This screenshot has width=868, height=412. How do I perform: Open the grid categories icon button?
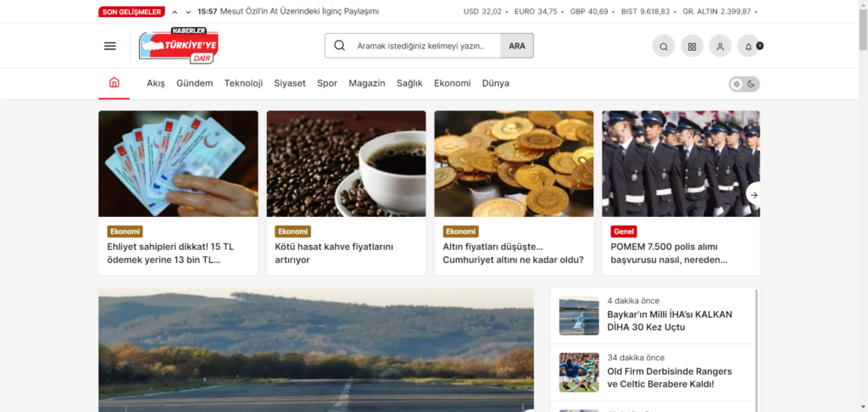(692, 46)
